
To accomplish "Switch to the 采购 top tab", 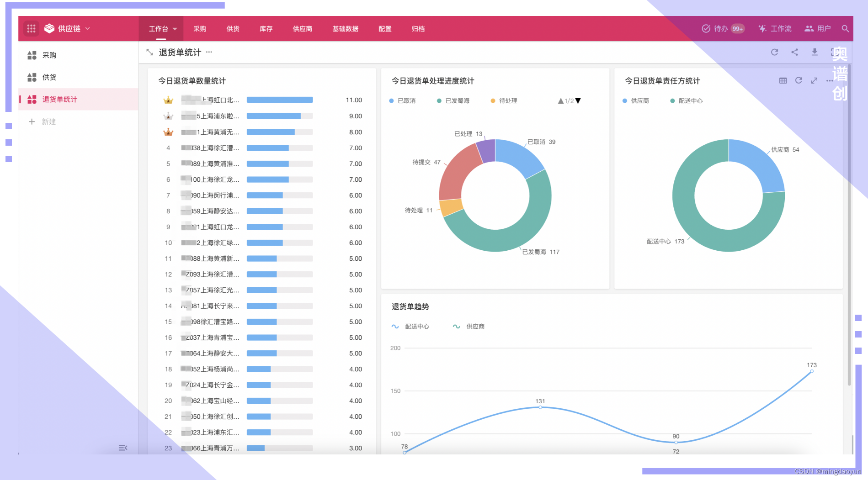I will click(200, 29).
